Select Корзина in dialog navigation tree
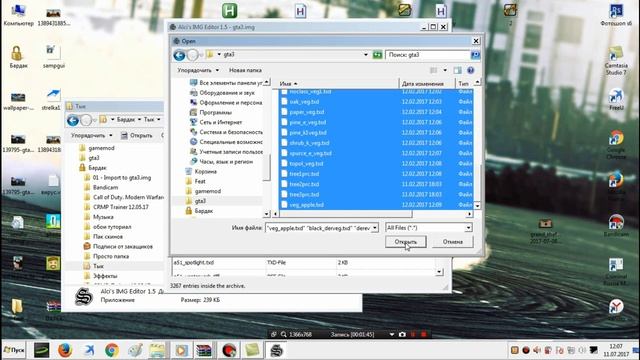This screenshot has height=360, width=640. click(201, 171)
